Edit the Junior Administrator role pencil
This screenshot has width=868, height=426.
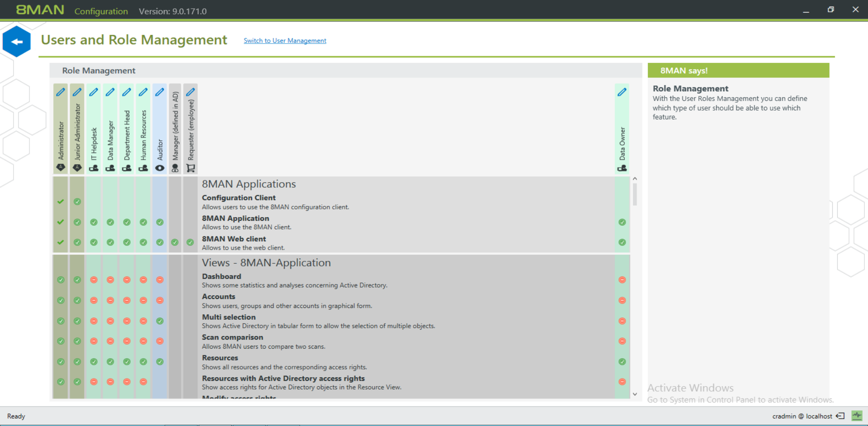[77, 92]
